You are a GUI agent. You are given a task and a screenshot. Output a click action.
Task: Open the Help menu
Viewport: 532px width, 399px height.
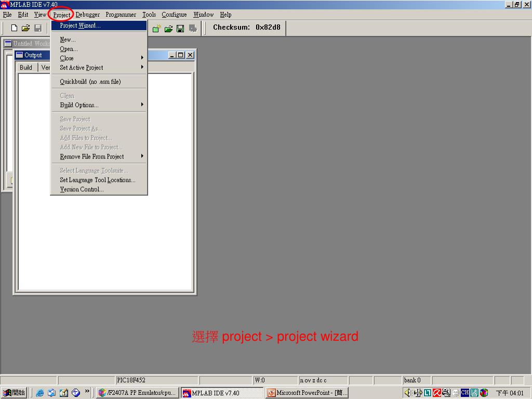(x=225, y=15)
